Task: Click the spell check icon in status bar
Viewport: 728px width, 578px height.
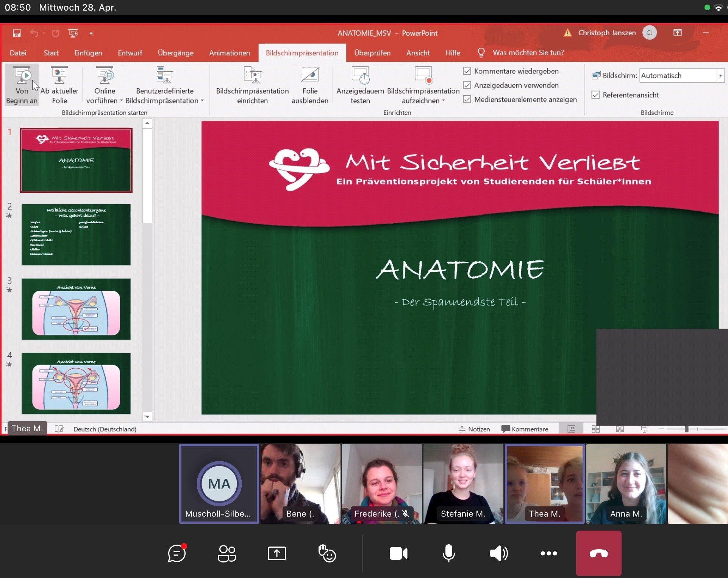Action: click(59, 429)
